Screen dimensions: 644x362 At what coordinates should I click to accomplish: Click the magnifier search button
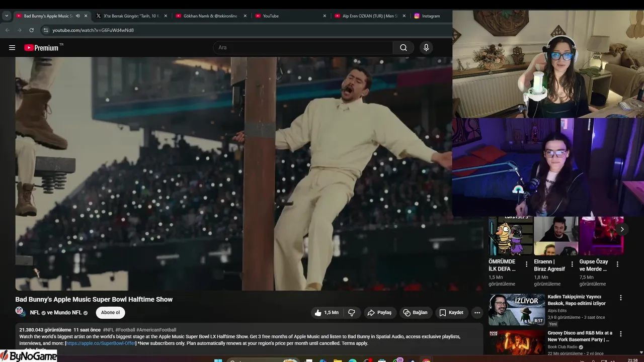404,48
